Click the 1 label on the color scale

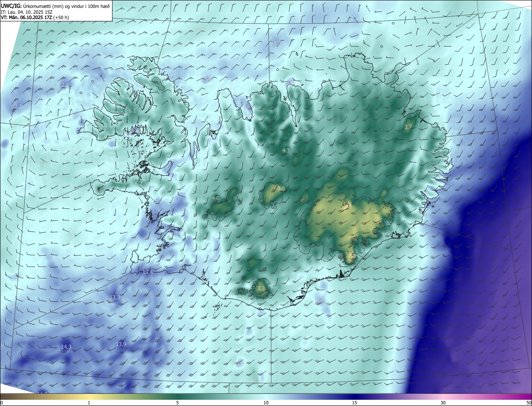89,403
